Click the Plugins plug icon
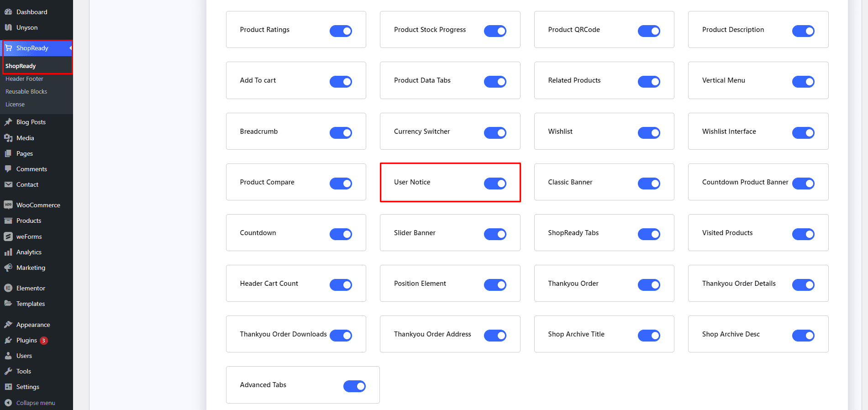868x410 pixels. (x=8, y=340)
